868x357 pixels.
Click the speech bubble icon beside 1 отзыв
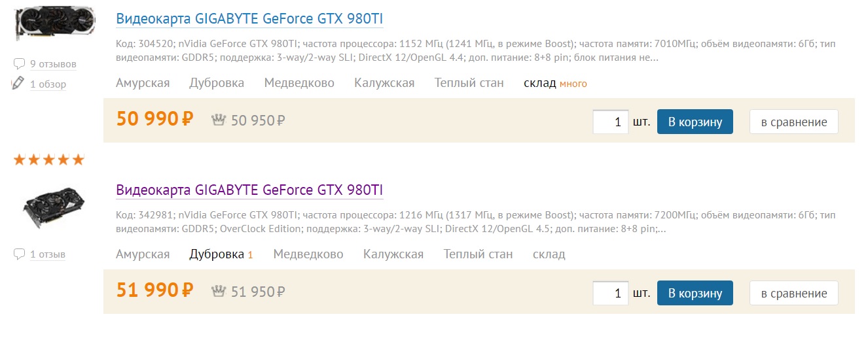19,254
